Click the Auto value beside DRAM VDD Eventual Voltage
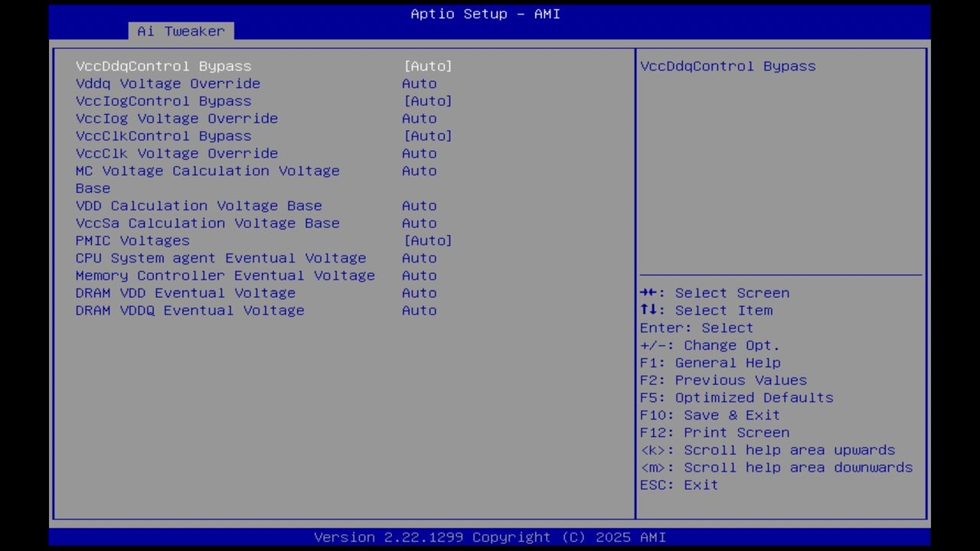The height and width of the screenshot is (551, 980). [x=419, y=293]
